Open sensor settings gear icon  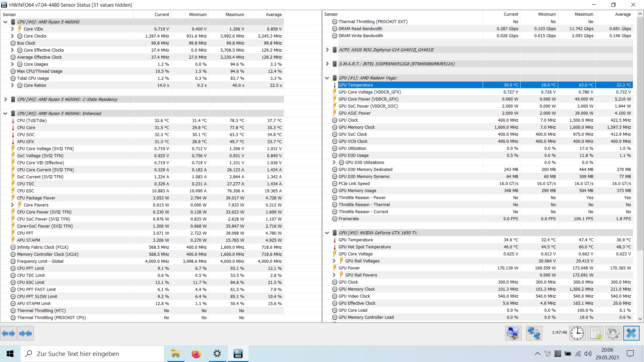pyautogui.click(x=613, y=333)
